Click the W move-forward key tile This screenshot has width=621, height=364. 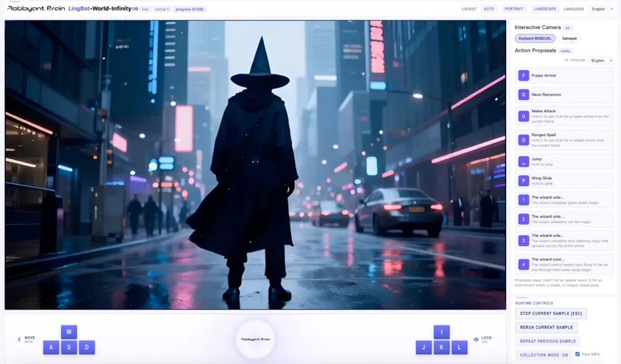tap(69, 332)
